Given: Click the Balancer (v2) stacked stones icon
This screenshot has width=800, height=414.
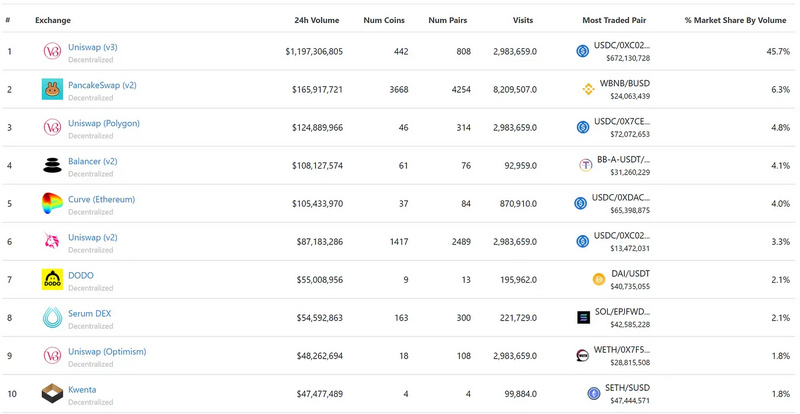Looking at the screenshot, I should click(x=52, y=166).
